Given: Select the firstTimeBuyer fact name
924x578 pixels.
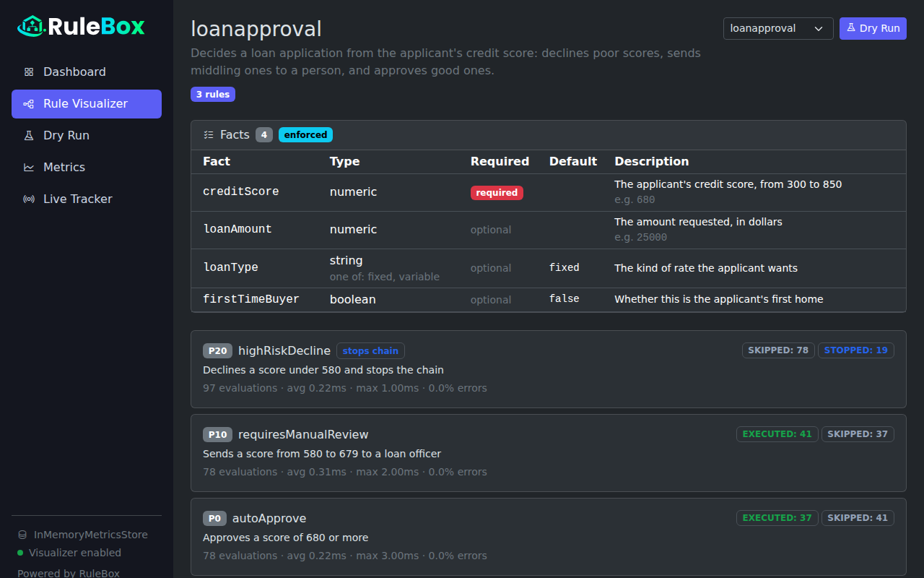Looking at the screenshot, I should coord(251,299).
